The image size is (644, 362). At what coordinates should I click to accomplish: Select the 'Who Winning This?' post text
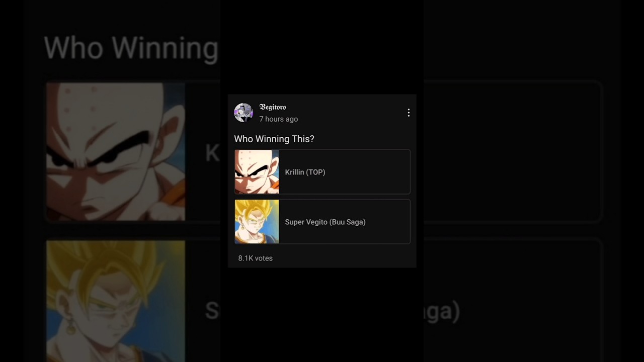pos(274,139)
